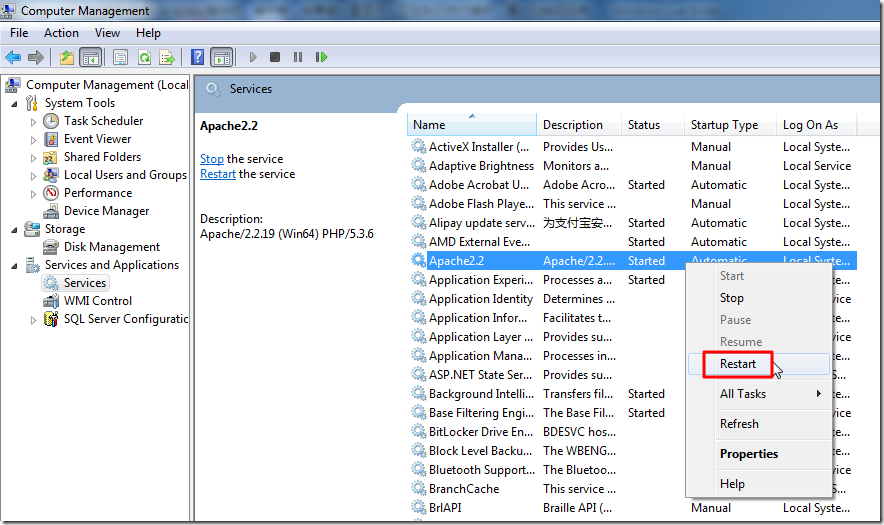Expand Local Users and Groups node
The width and height of the screenshot is (884, 525).
click(x=33, y=176)
